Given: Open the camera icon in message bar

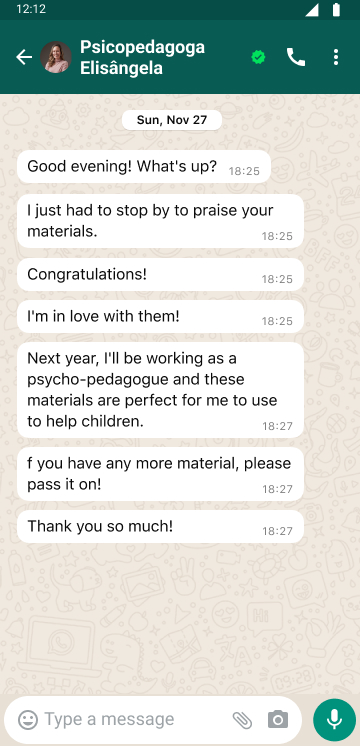Looking at the screenshot, I should click(278, 719).
